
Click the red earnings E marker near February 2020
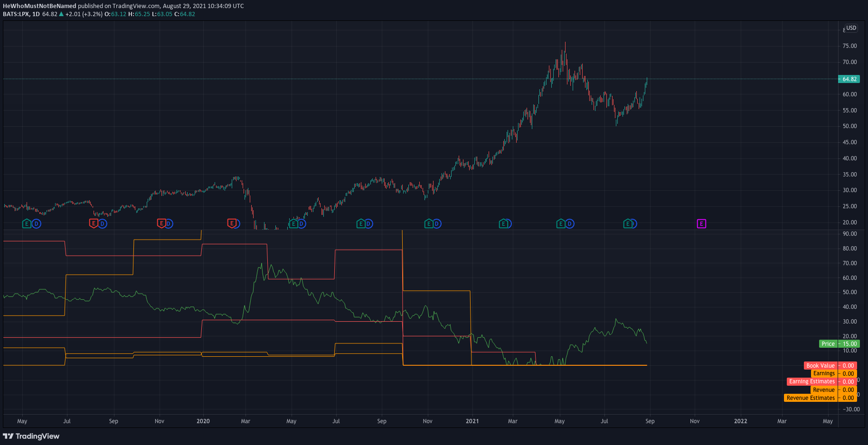pyautogui.click(x=232, y=223)
